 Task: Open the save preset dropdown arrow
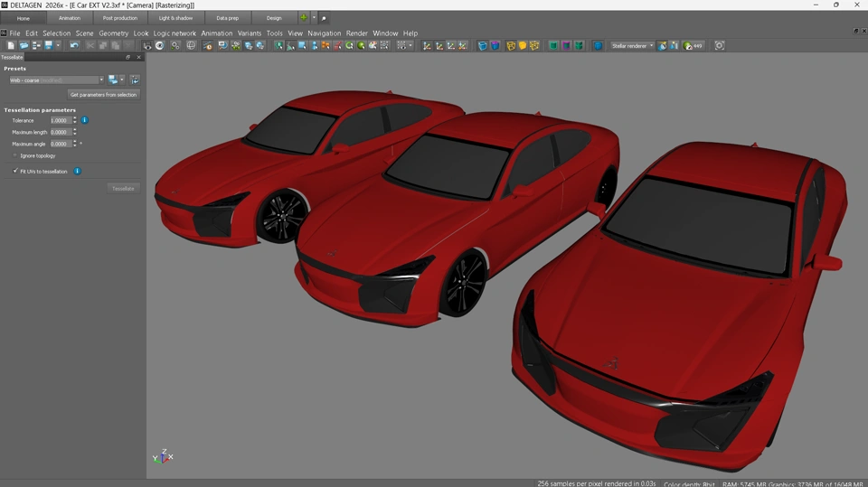click(122, 80)
